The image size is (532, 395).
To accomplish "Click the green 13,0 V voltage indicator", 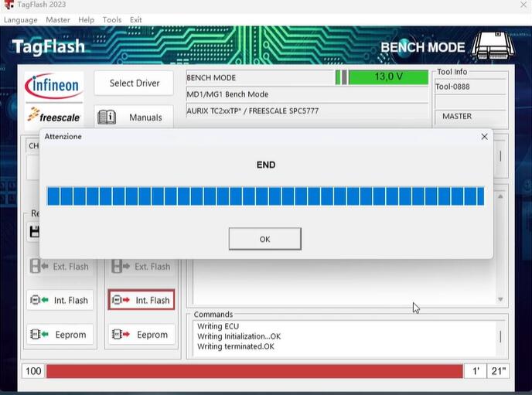I will pos(388,77).
